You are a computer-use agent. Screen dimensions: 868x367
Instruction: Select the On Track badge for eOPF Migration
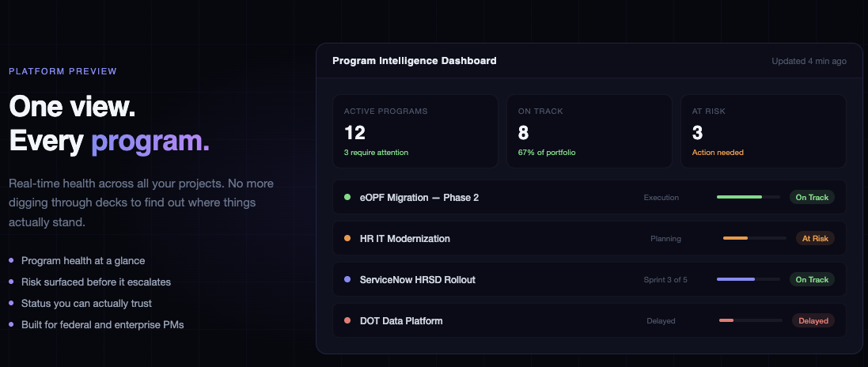point(812,197)
